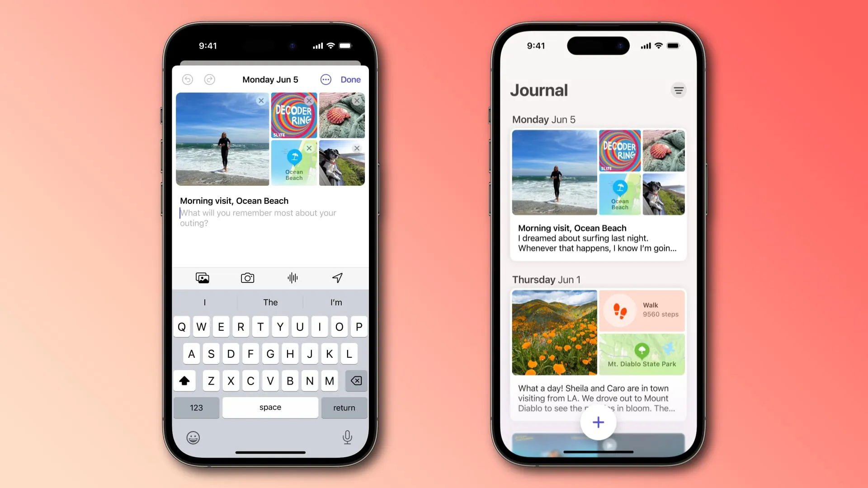This screenshot has height=488, width=868.
Task: Select the emoji keyboard button
Action: coord(193,437)
